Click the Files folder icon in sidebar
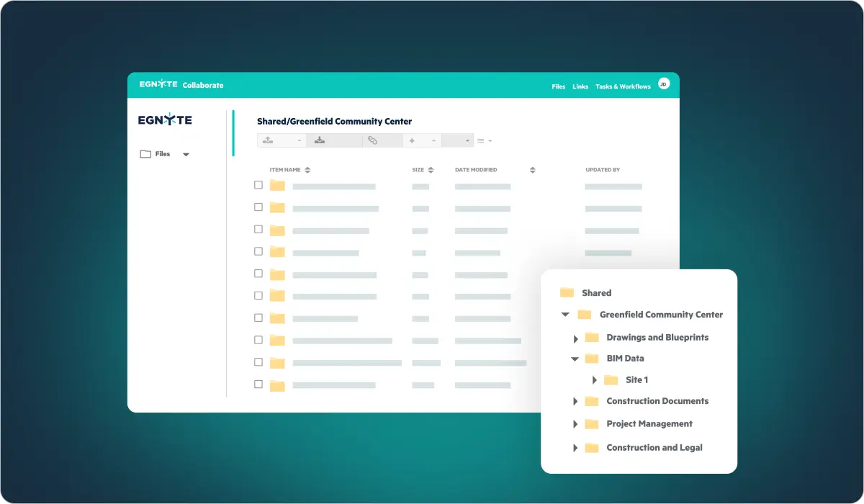Viewport: 864px width, 504px height. (145, 154)
